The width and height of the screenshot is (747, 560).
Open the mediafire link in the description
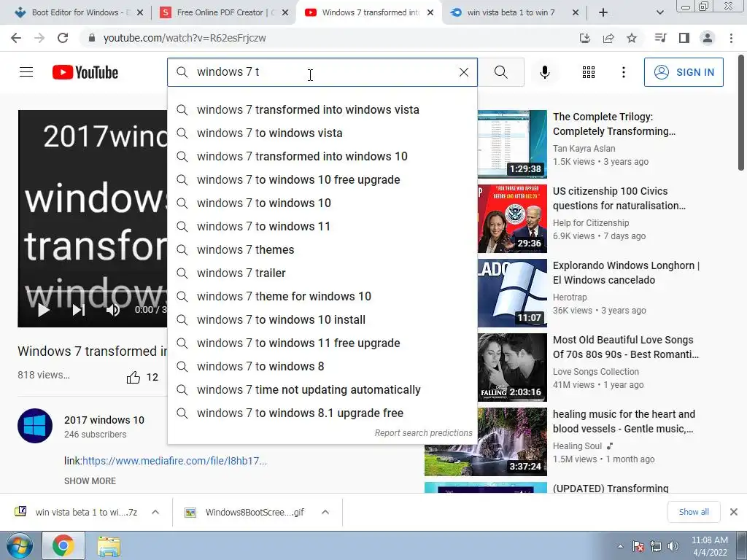click(174, 461)
